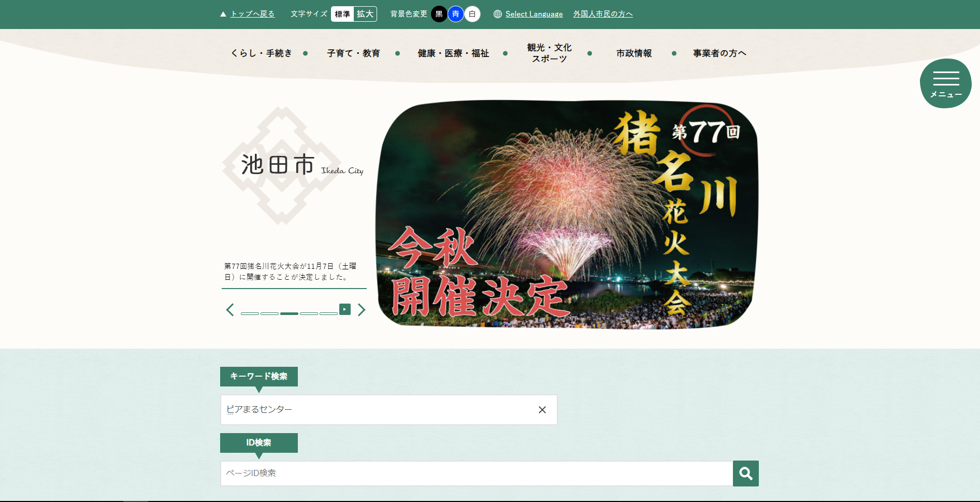Clear the keyword search with X icon
The image size is (980, 502).
(542, 410)
